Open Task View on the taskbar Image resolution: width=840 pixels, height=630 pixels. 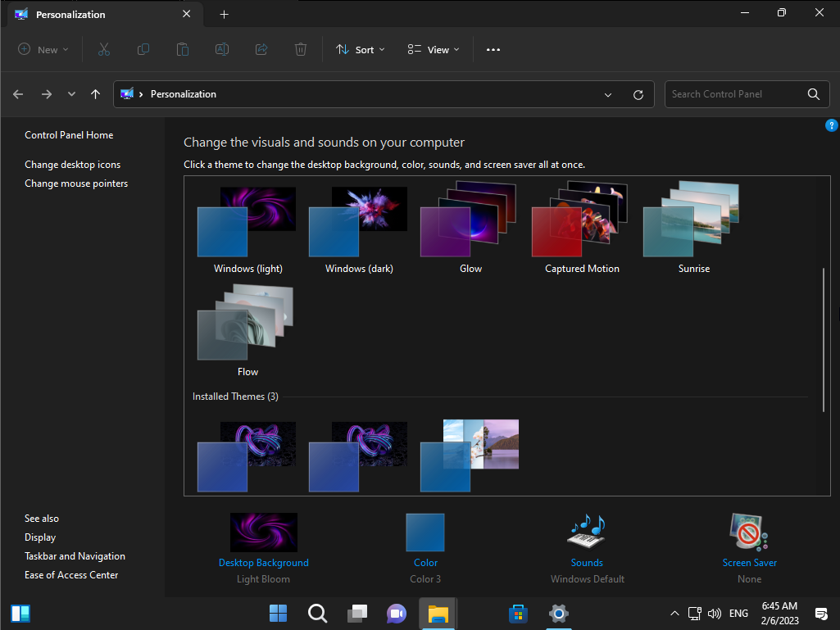[x=357, y=614]
